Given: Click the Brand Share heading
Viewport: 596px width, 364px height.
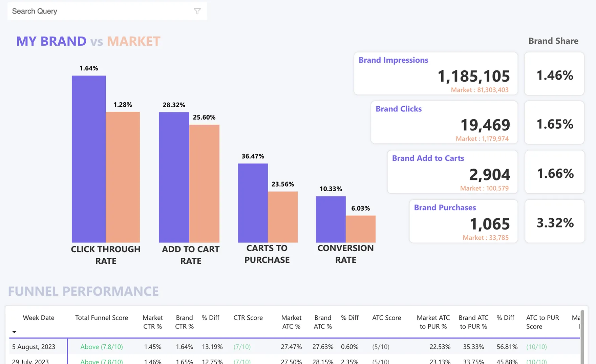Looking at the screenshot, I should pos(553,41).
